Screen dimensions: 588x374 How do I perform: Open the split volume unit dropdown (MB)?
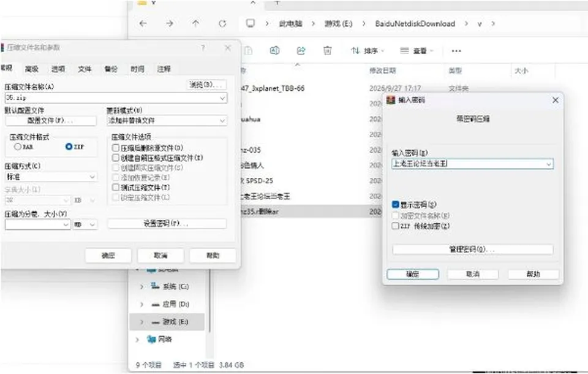pos(85,224)
